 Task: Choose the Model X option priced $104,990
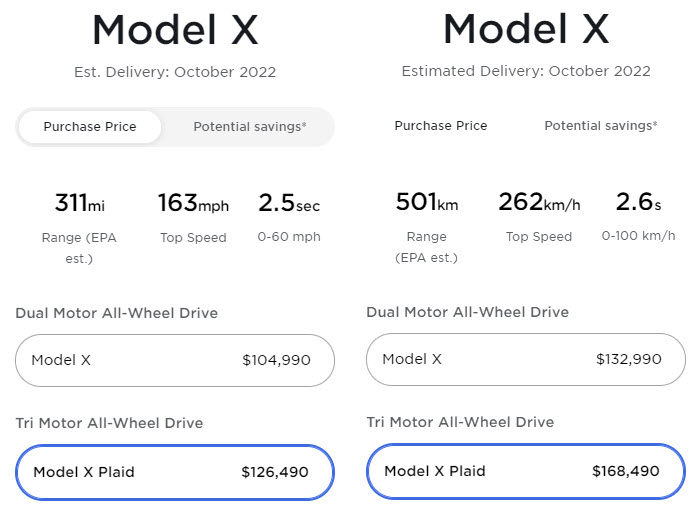(x=175, y=360)
